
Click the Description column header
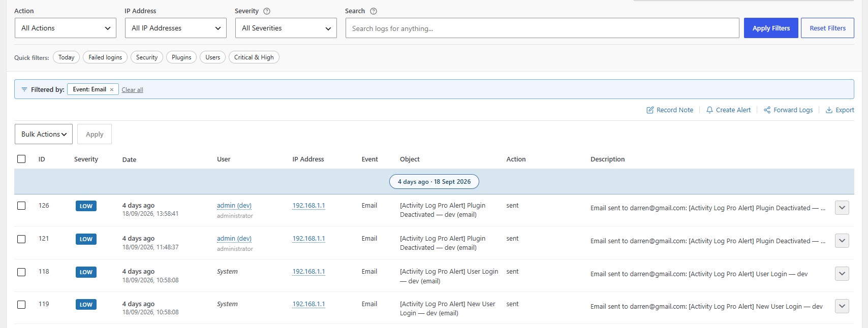click(607, 159)
